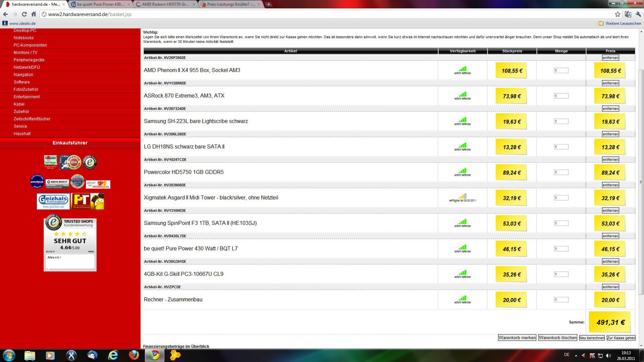This screenshot has height=362, width=644.
Task: Click the Trusted Shops round seal
Action: (x=90, y=162)
